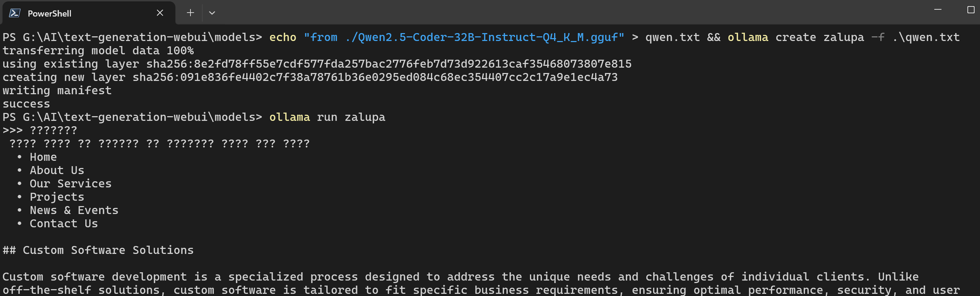Click the 'ollama run zalupa' command

[x=327, y=117]
